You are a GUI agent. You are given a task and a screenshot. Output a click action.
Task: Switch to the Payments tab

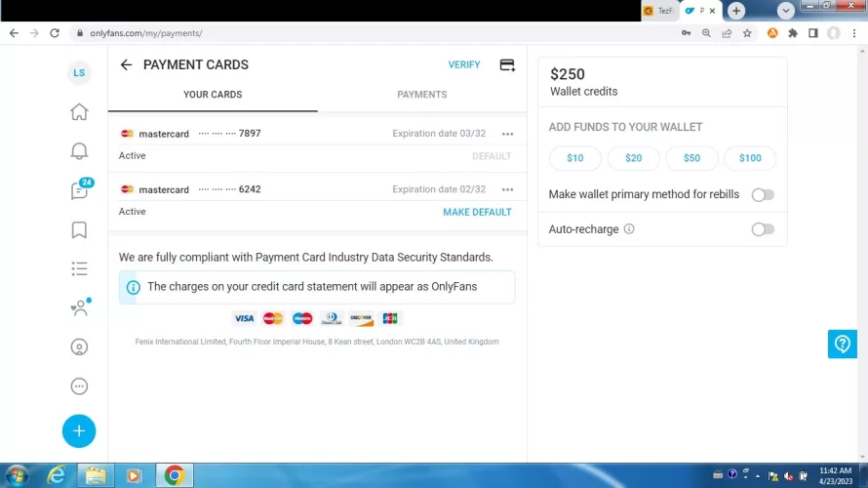tap(421, 95)
